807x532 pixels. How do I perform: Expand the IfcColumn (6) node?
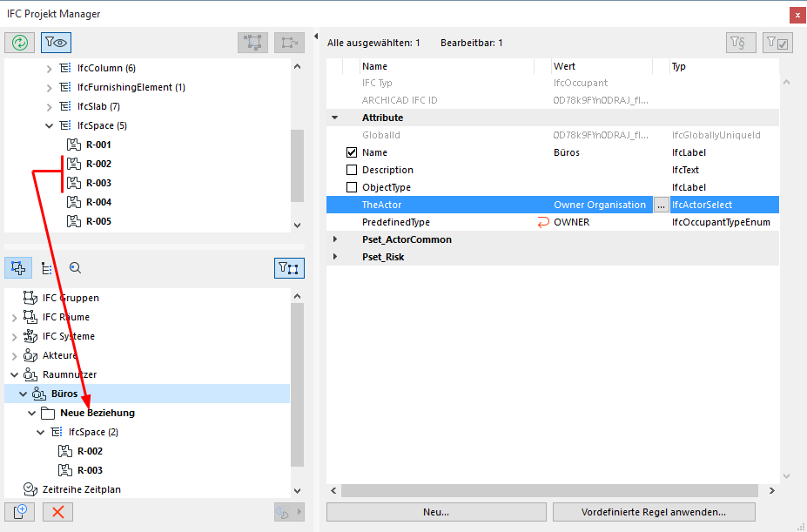(x=50, y=69)
